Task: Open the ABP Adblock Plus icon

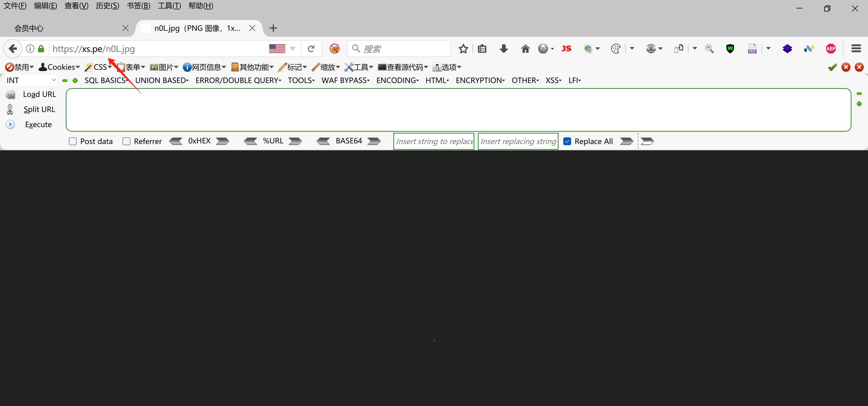Action: [x=831, y=49]
